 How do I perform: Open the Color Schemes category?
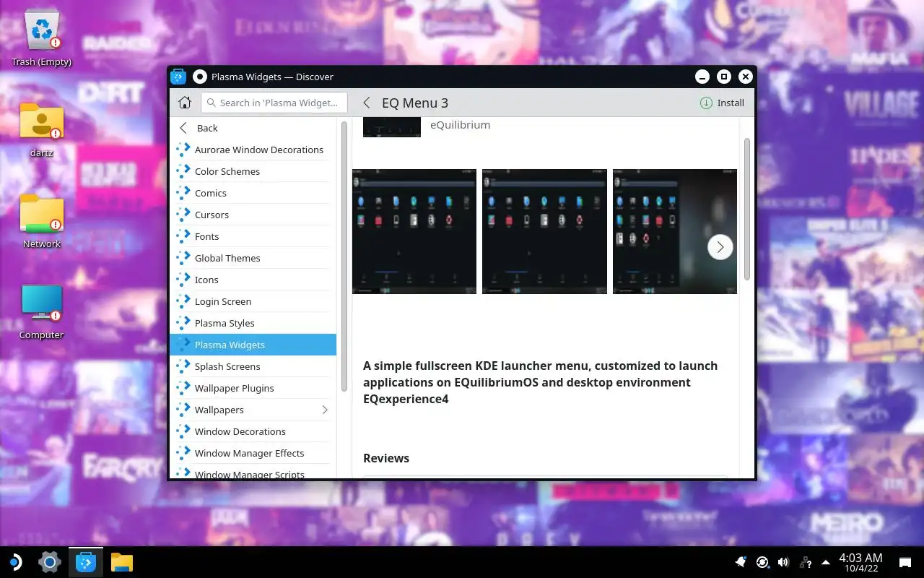click(253, 171)
